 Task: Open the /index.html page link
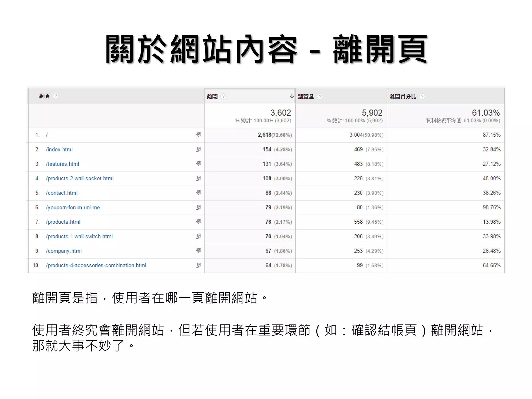coord(59,149)
